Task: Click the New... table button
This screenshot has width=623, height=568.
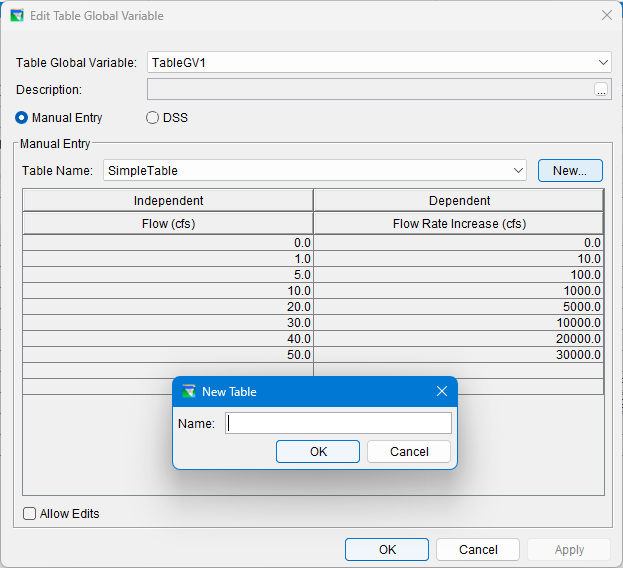Action: tap(570, 171)
